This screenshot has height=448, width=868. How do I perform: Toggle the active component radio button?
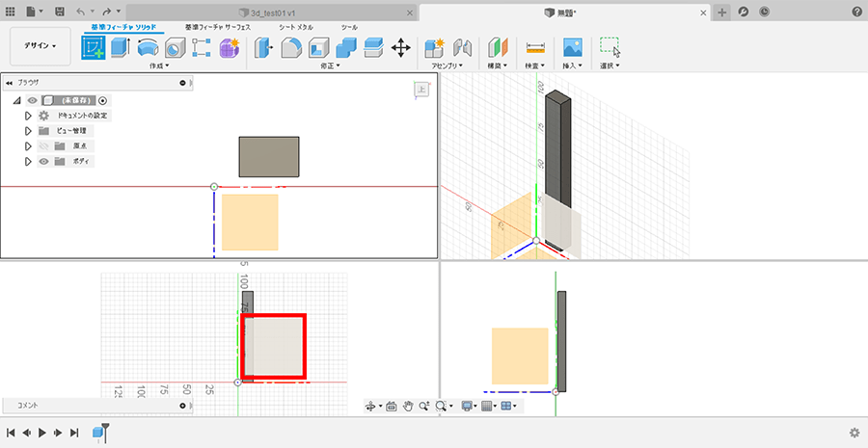(103, 100)
